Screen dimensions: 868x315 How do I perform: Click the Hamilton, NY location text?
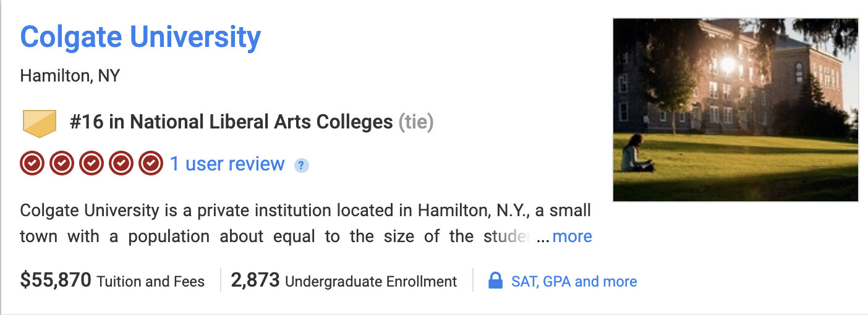(x=70, y=76)
